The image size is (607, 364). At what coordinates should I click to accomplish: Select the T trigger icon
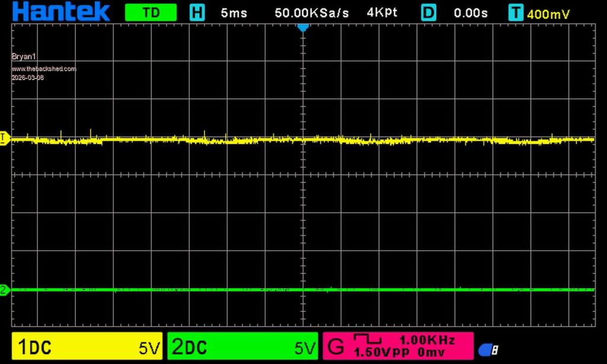[x=516, y=12]
